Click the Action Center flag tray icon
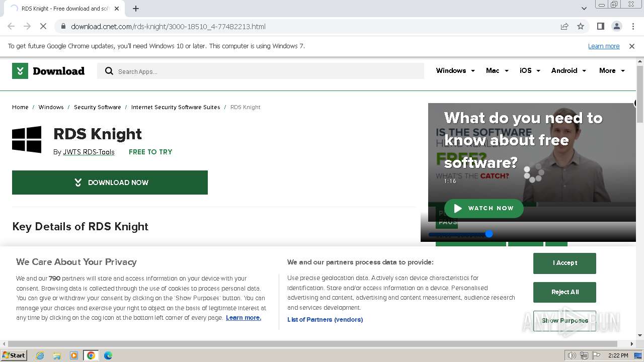644x362 pixels. click(596, 355)
